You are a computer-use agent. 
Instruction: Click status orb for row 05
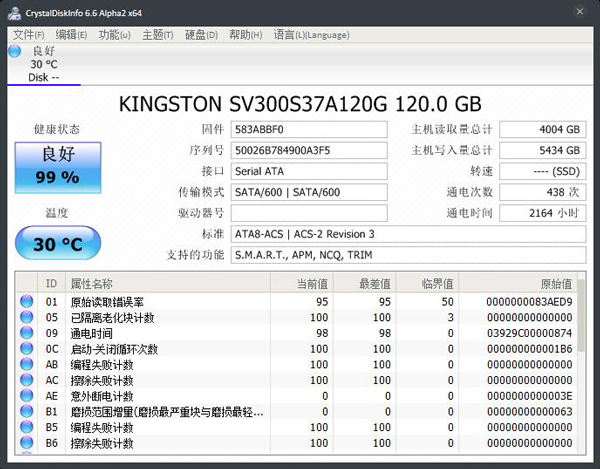point(26,317)
